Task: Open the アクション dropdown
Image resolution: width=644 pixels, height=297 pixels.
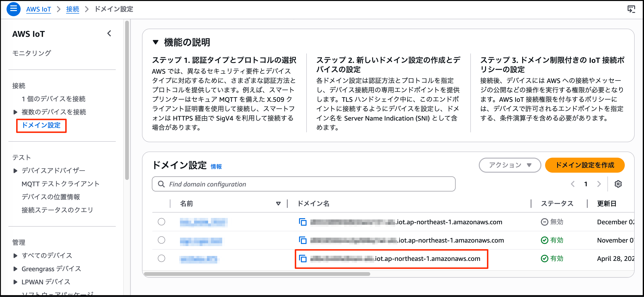Action: [510, 165]
